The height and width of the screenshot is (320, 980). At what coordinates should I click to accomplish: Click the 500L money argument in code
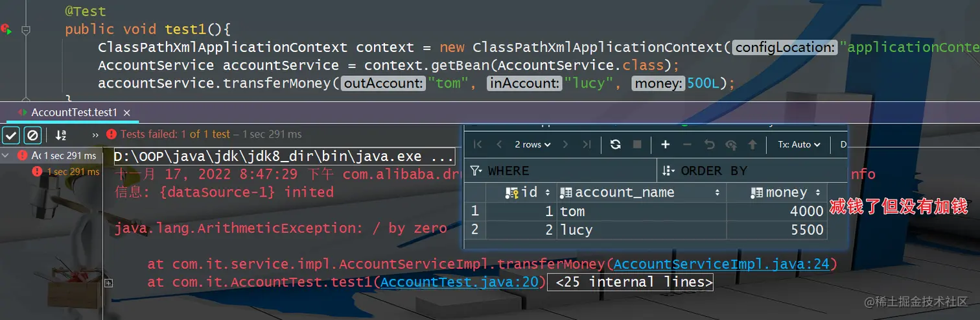[703, 84]
